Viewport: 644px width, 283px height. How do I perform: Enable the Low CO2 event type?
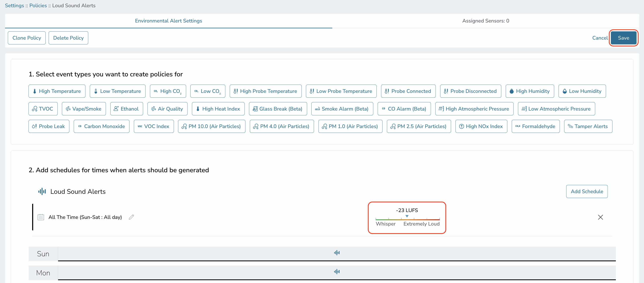[x=207, y=91]
